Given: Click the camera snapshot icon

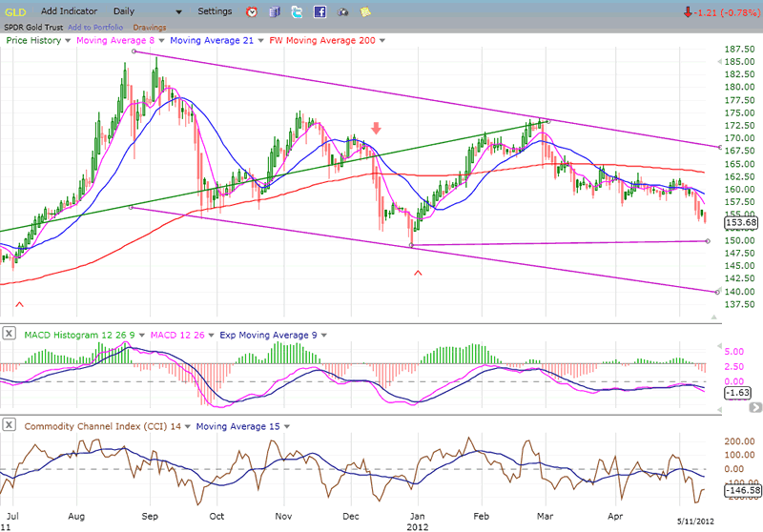Looking at the screenshot, I should click(343, 12).
